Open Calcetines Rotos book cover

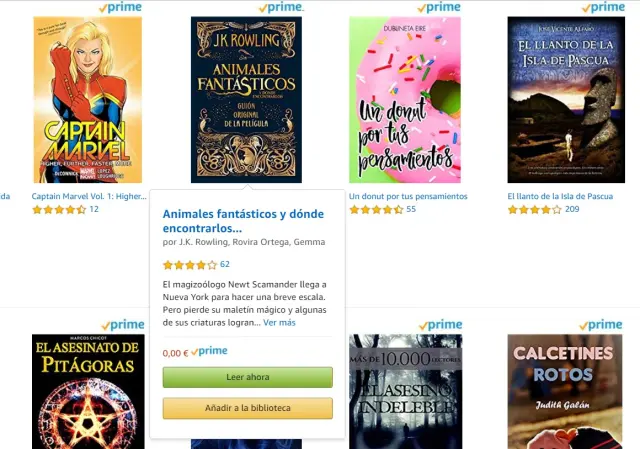pyautogui.click(x=564, y=391)
